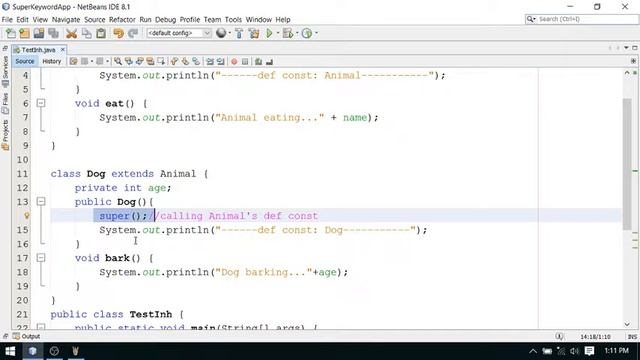Viewport: 640px width, 360px height.
Task: Toggle the Highlight Search icon
Action: click(150, 62)
